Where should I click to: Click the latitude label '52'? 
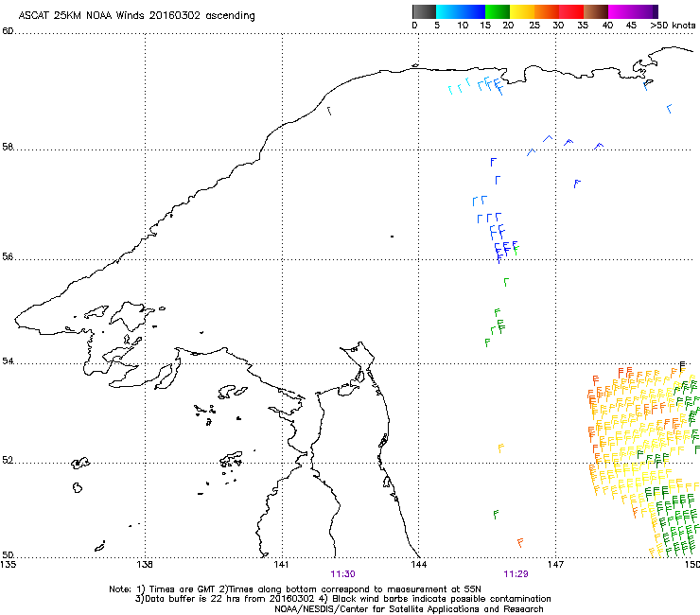pos(8,460)
